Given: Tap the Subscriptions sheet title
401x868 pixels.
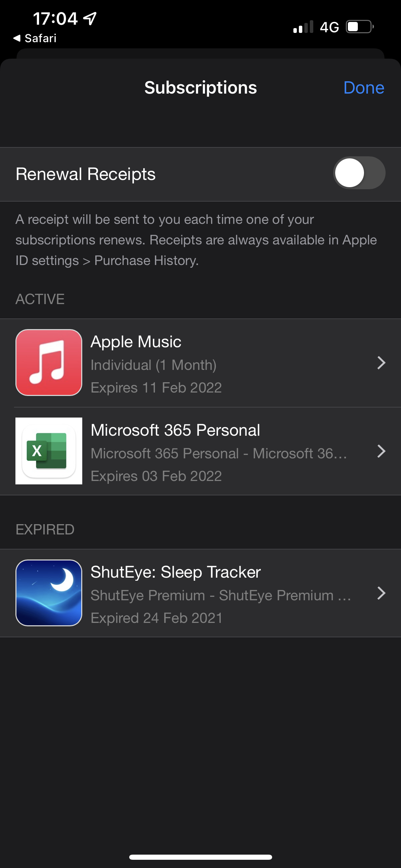Looking at the screenshot, I should point(200,88).
